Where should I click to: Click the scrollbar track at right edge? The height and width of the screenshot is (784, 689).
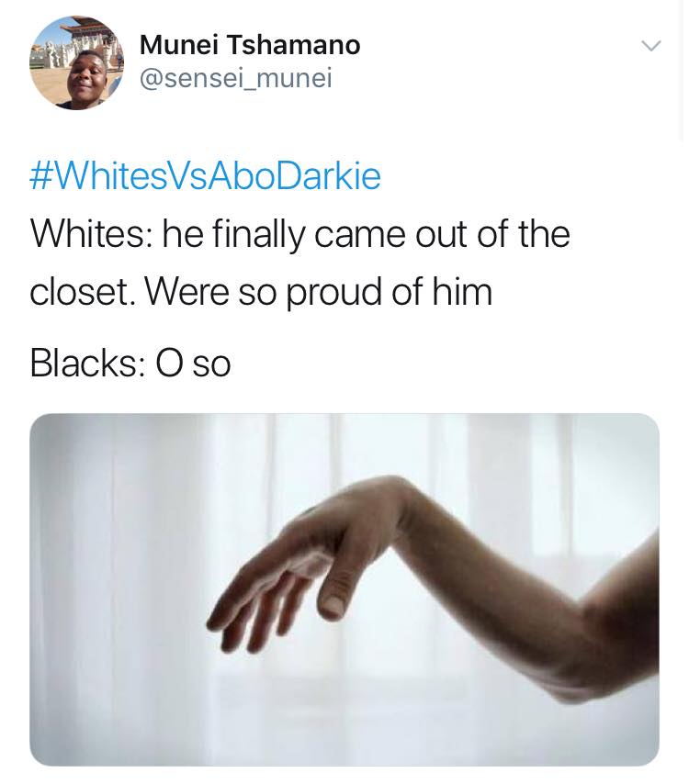click(683, 70)
